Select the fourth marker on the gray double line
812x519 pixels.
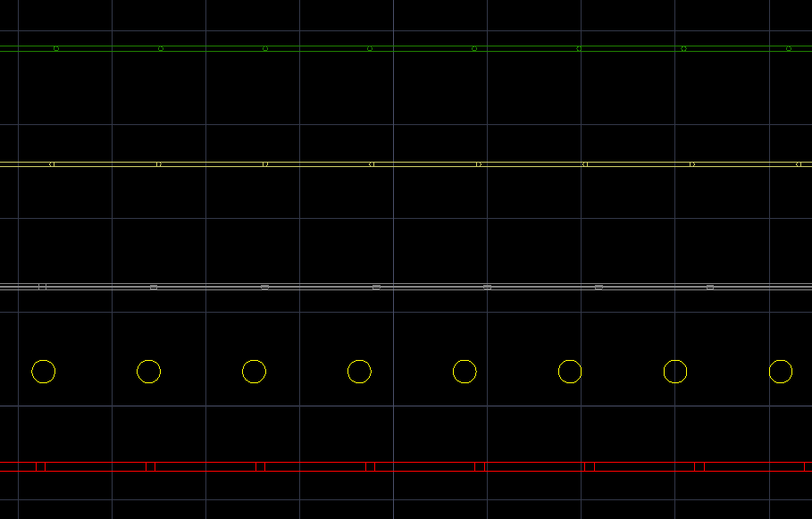376,287
